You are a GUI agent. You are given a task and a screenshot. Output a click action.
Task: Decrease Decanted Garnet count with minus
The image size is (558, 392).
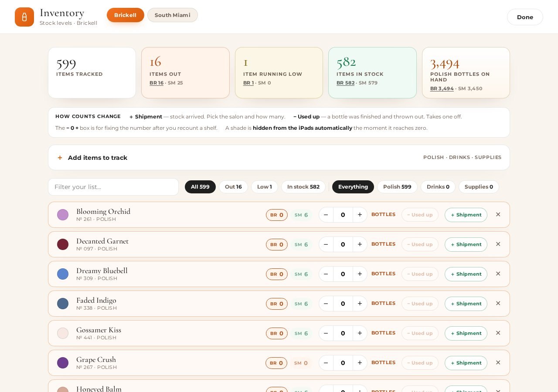click(x=326, y=244)
